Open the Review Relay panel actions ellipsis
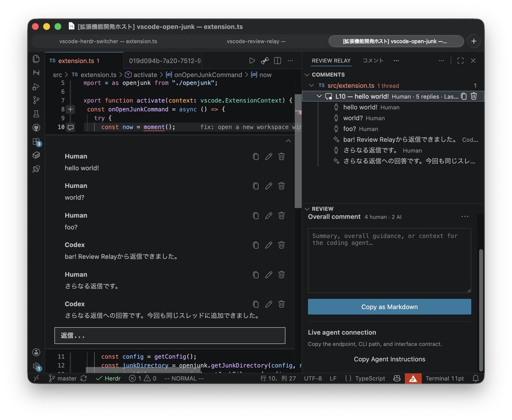Screen dimensions: 512x420 (441, 61)
